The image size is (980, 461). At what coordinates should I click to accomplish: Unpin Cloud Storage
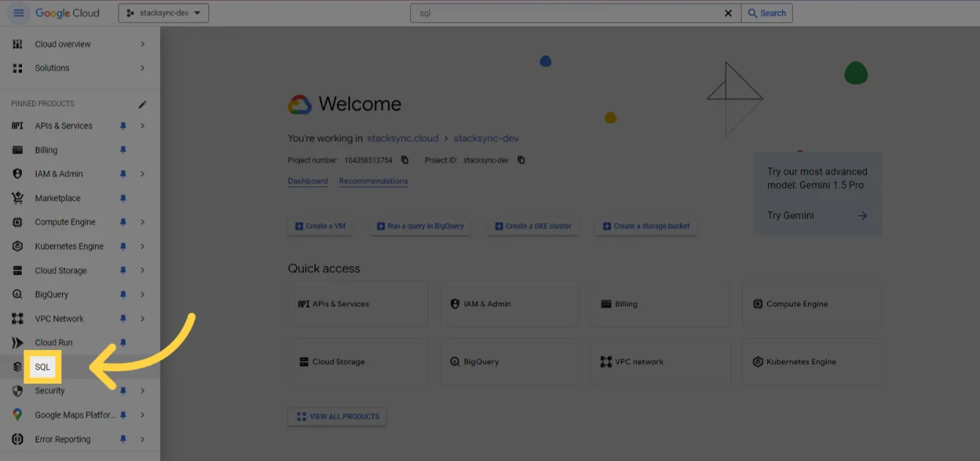(x=123, y=270)
